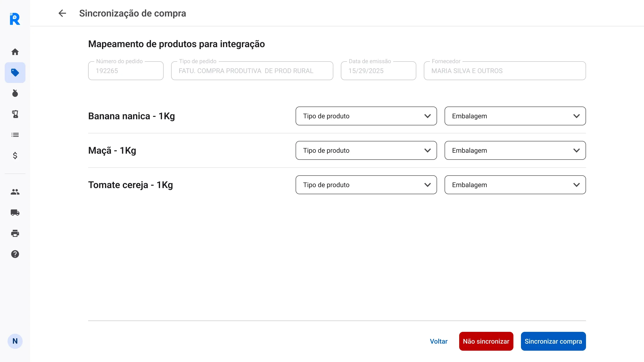Expand Tipo de produto for Banana nanica
This screenshot has height=362, width=644.
coord(366,116)
